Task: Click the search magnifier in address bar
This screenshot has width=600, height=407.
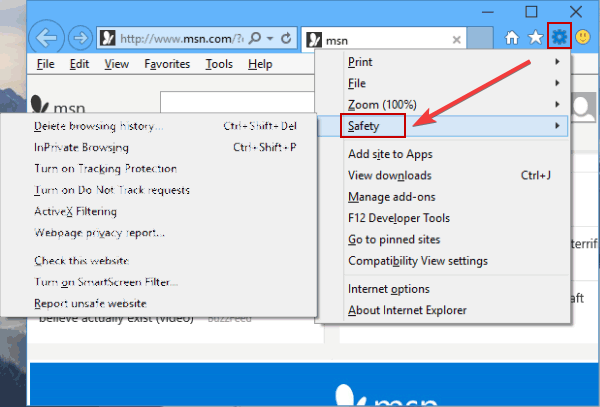Action: tap(255, 38)
